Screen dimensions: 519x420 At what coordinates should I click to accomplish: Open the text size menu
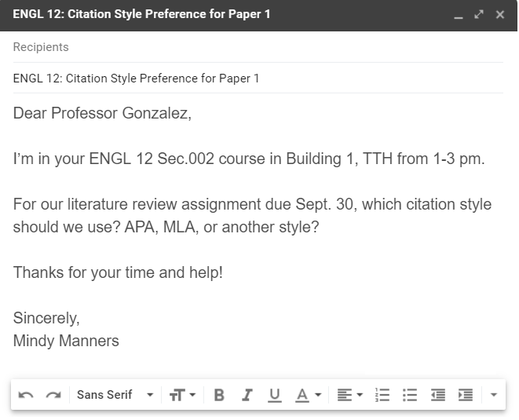182,395
